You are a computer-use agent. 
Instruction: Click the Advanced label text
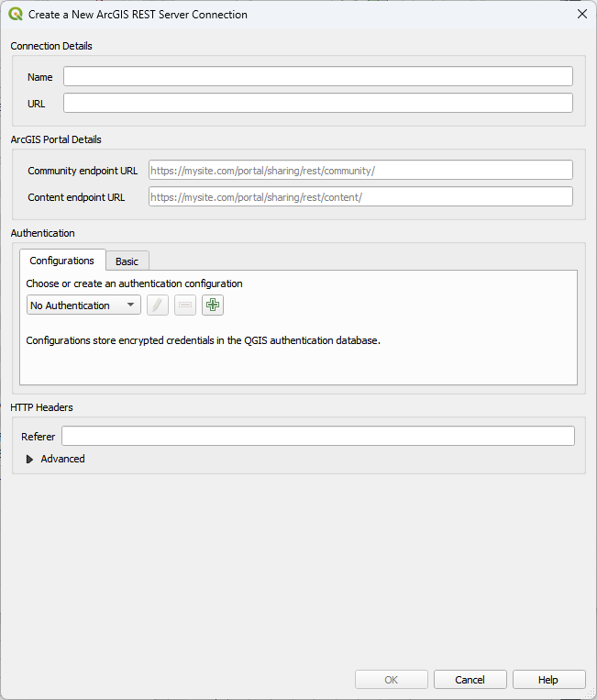pos(62,459)
